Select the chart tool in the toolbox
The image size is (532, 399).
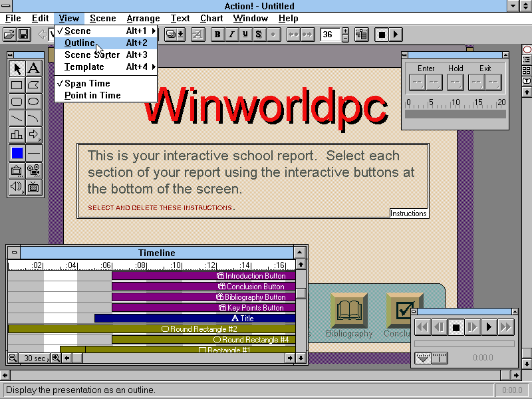[x=17, y=135]
